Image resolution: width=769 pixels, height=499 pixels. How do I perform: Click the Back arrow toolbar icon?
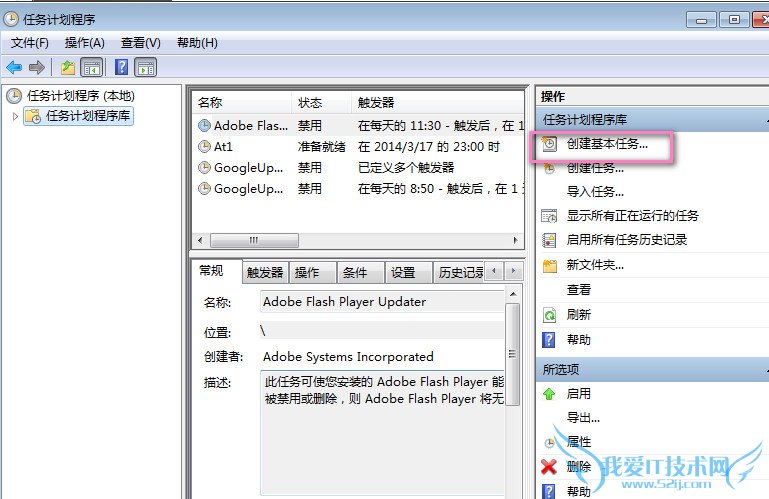click(14, 67)
